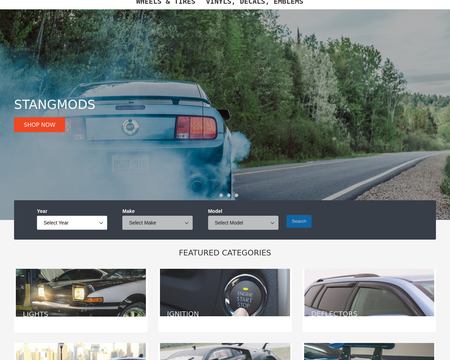This screenshot has width=450, height=360.
Task: Open the Select Make dropdown
Action: click(157, 223)
